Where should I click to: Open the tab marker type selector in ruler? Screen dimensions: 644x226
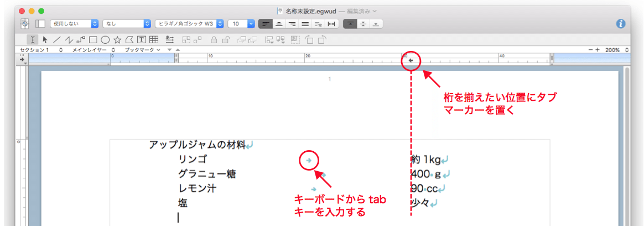coord(23,60)
